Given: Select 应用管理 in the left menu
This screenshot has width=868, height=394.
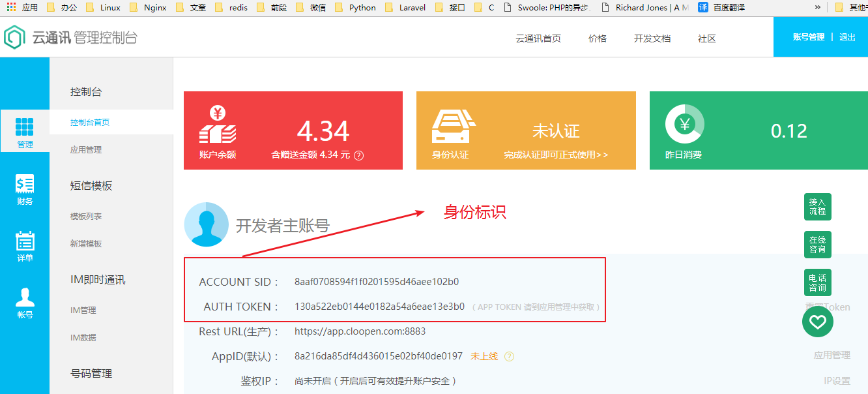Looking at the screenshot, I should pyautogui.click(x=86, y=150).
